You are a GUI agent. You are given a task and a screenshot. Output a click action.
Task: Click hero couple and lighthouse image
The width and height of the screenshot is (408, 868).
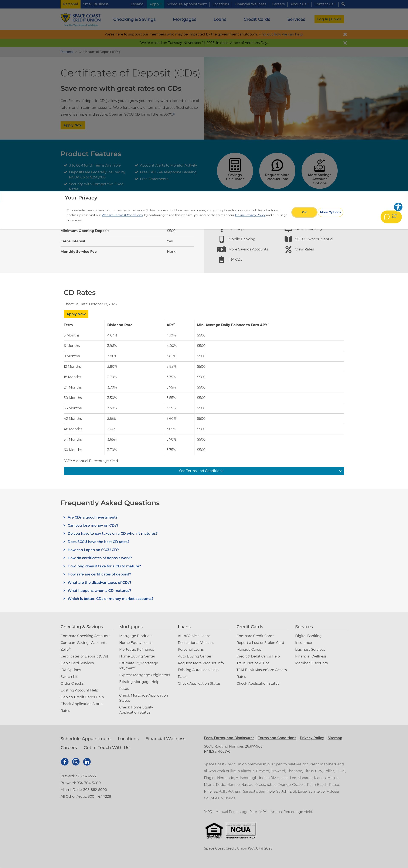coord(306,98)
